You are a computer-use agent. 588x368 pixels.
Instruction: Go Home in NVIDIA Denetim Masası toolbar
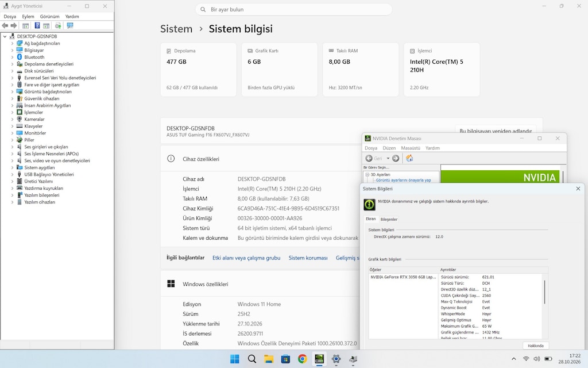pos(409,158)
